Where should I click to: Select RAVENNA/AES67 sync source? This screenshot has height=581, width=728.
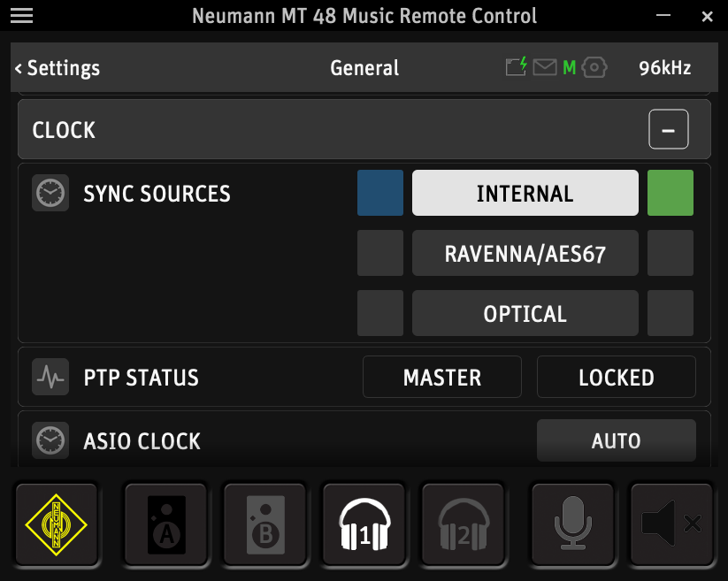click(525, 253)
